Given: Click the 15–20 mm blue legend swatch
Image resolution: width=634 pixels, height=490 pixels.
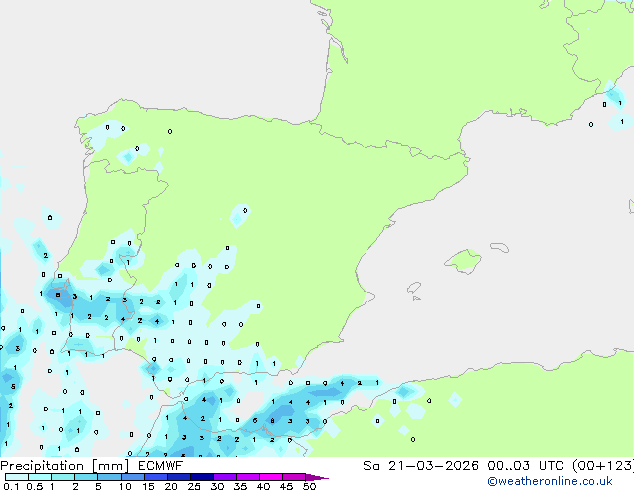Looking at the screenshot, I should pos(155,477).
